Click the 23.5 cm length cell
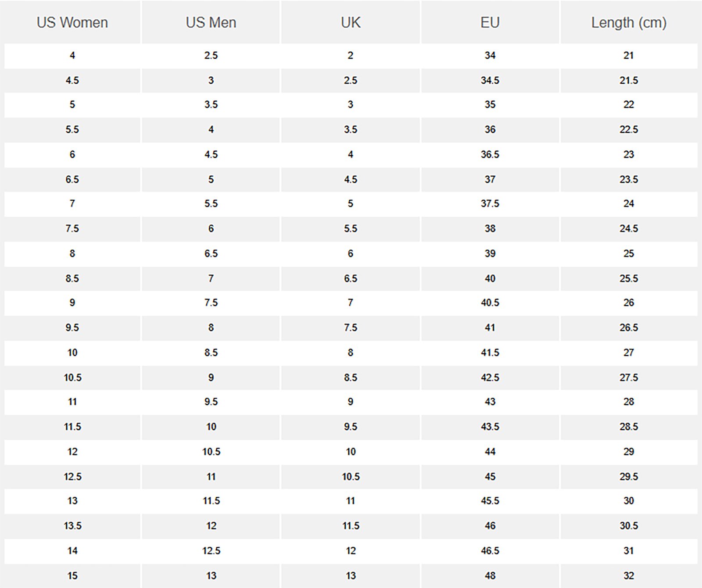The height and width of the screenshot is (588, 702). pyautogui.click(x=629, y=179)
